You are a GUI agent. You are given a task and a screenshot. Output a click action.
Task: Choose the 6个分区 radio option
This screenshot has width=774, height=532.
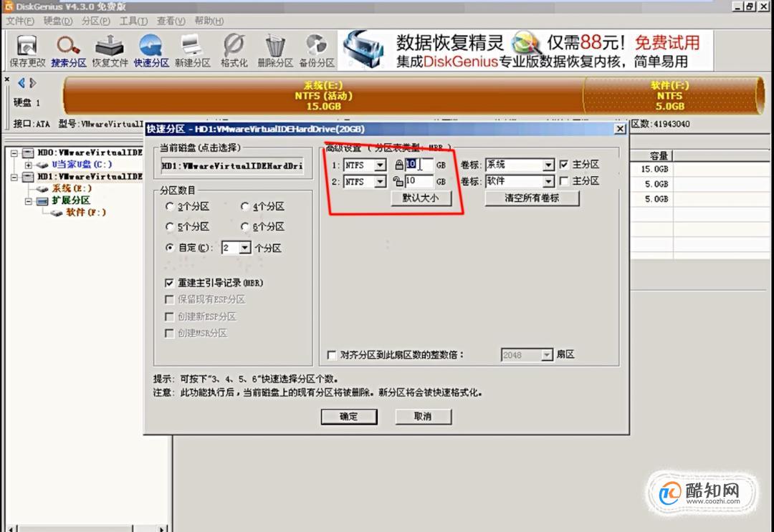click(245, 227)
